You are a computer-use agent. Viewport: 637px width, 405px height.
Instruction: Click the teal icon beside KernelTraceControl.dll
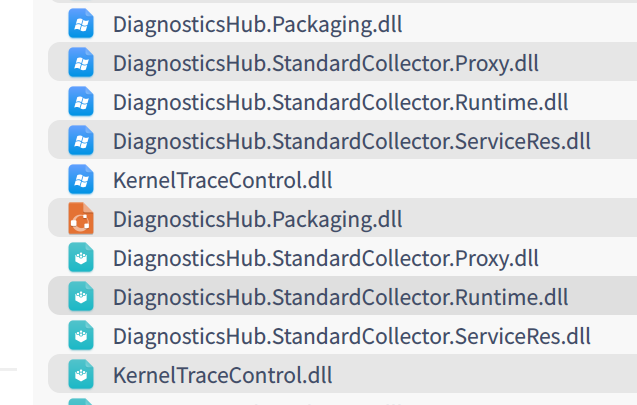pyautogui.click(x=80, y=375)
